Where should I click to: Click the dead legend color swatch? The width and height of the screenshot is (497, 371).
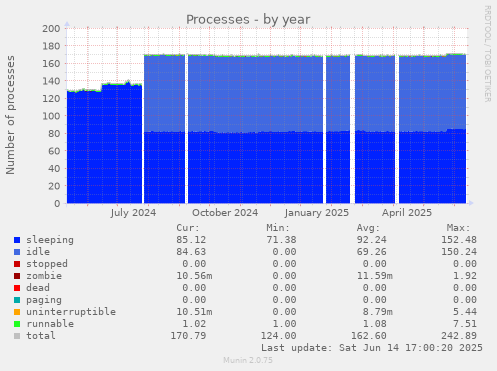(17, 288)
